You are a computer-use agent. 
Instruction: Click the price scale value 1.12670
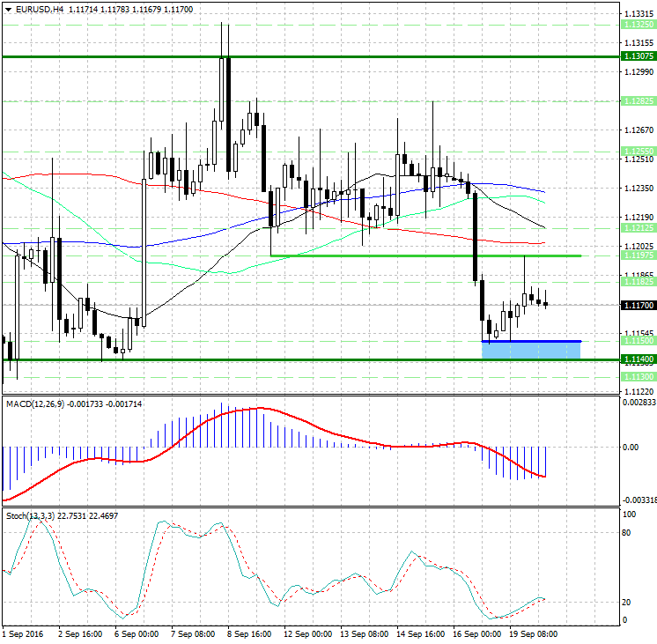point(639,130)
